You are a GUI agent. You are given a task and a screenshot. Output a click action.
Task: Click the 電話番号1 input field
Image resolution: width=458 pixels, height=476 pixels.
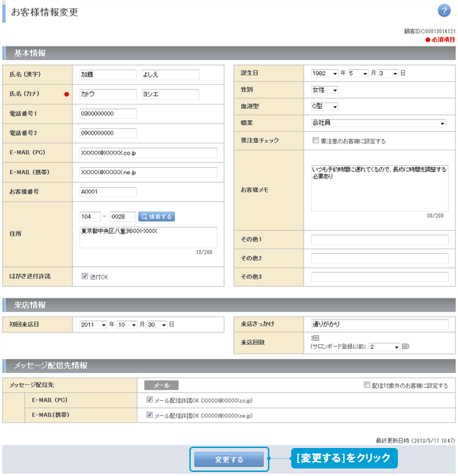pos(108,113)
